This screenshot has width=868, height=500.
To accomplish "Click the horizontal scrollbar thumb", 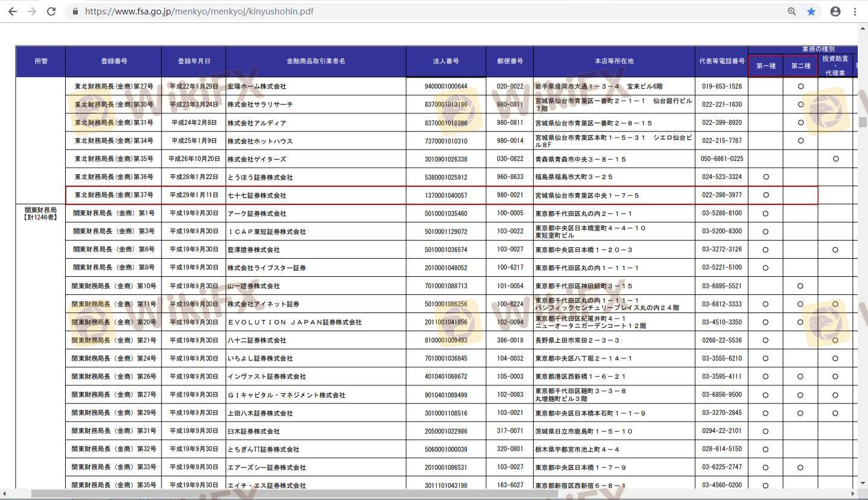I will [x=294, y=494].
